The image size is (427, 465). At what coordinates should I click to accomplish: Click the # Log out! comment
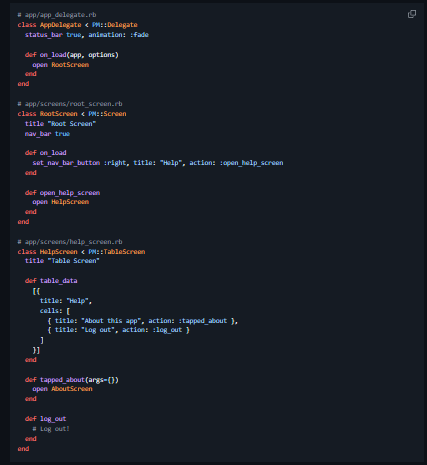tap(51, 429)
